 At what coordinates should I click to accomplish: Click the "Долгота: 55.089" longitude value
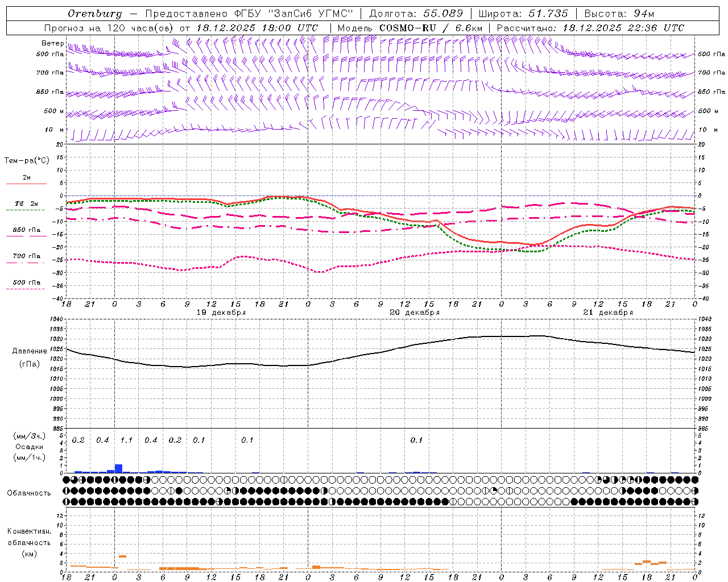coord(416,14)
